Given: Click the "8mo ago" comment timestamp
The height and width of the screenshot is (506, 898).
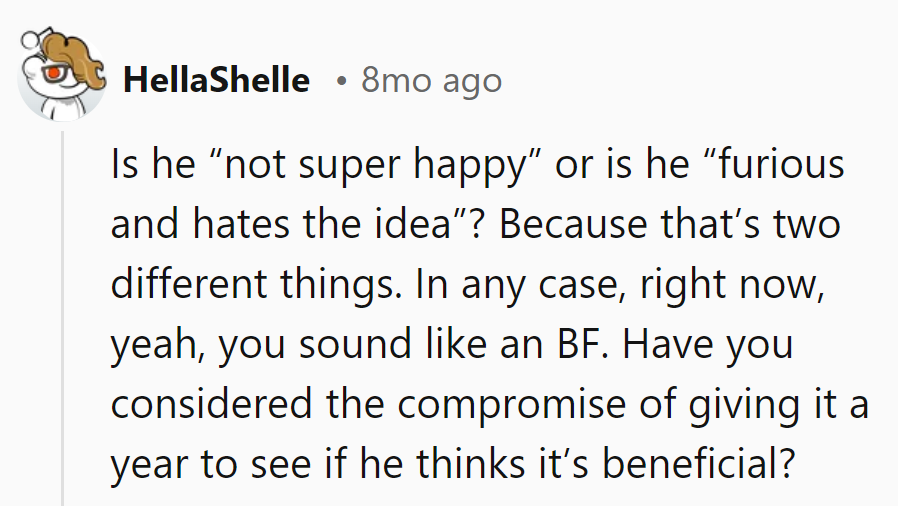Looking at the screenshot, I should (x=431, y=80).
